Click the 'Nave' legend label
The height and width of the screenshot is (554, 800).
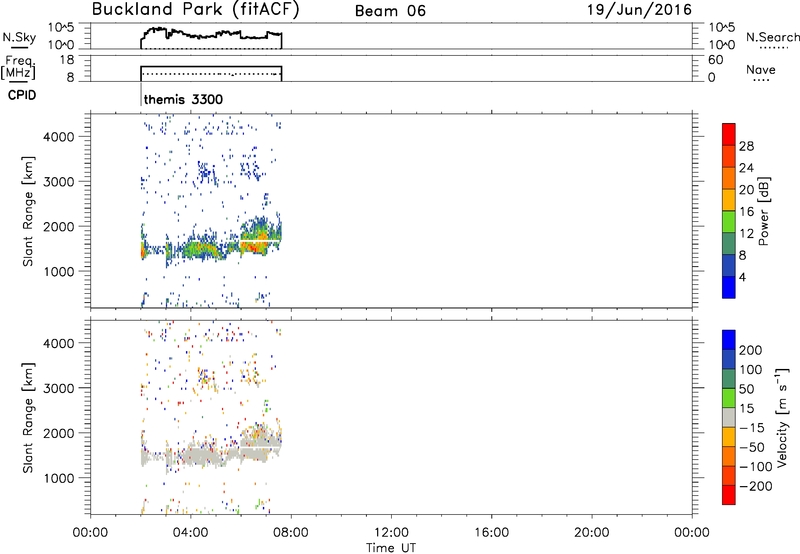761,70
